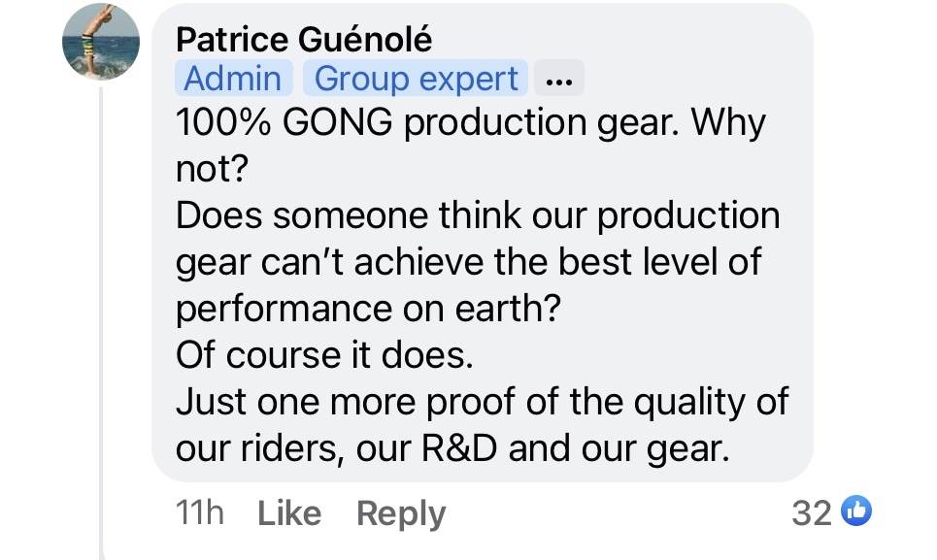Screen dimensions: 937x560
Task: Click the Group expert badge
Action: click(416, 79)
